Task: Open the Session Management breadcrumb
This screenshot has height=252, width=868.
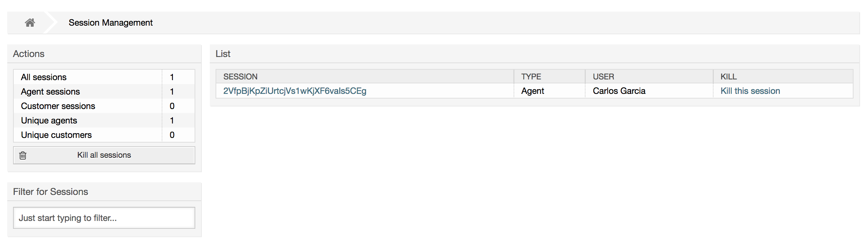Action: [110, 23]
